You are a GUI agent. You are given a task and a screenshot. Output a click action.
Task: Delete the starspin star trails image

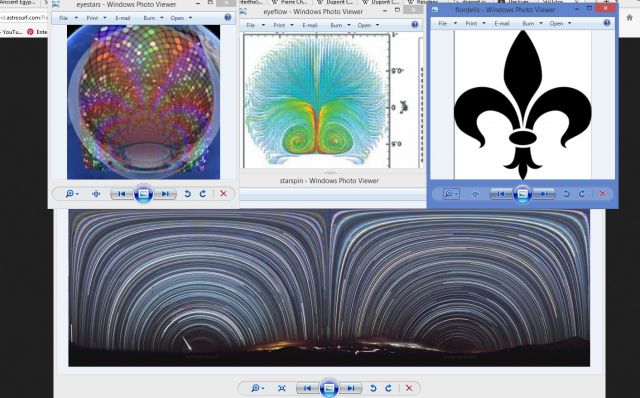tap(409, 388)
